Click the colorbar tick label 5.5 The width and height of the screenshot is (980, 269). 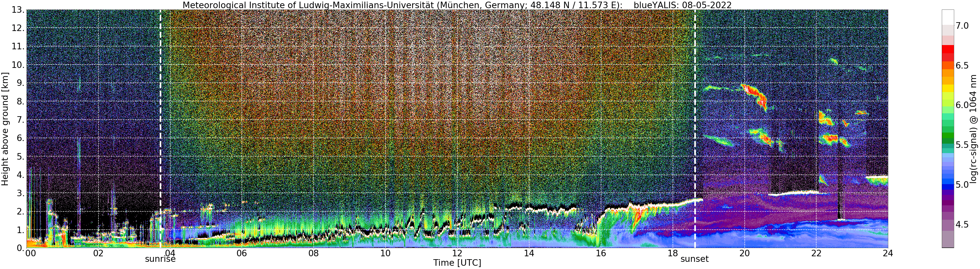962,145
